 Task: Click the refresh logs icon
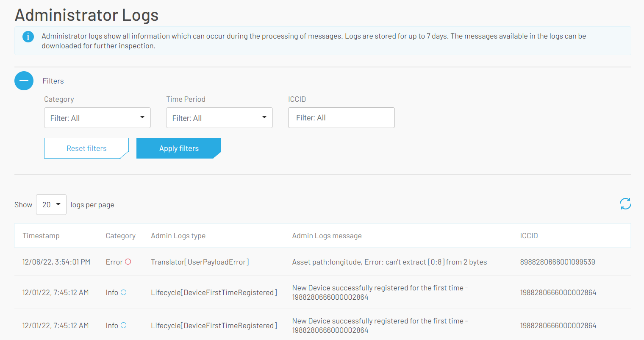coord(625,204)
